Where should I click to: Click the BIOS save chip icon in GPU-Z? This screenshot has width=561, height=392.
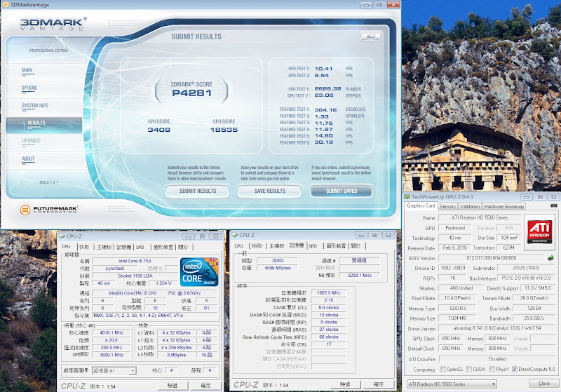point(550,257)
